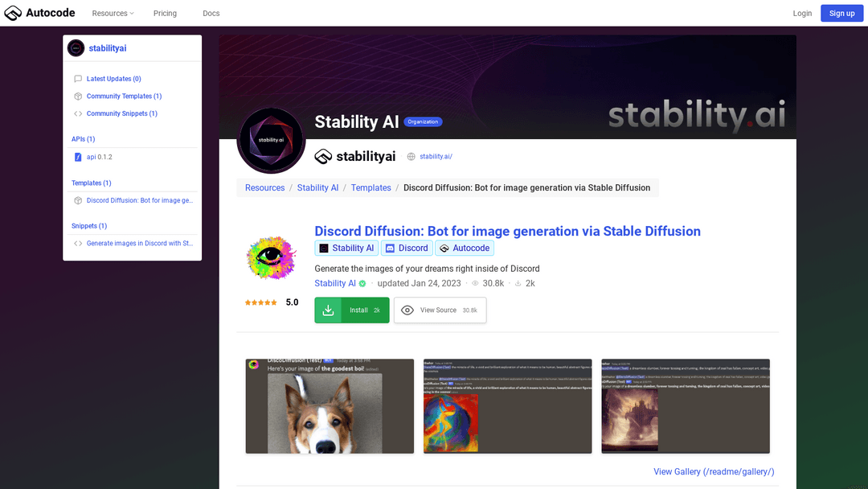
Task: Open the castle concept art thumbnail
Action: click(686, 406)
